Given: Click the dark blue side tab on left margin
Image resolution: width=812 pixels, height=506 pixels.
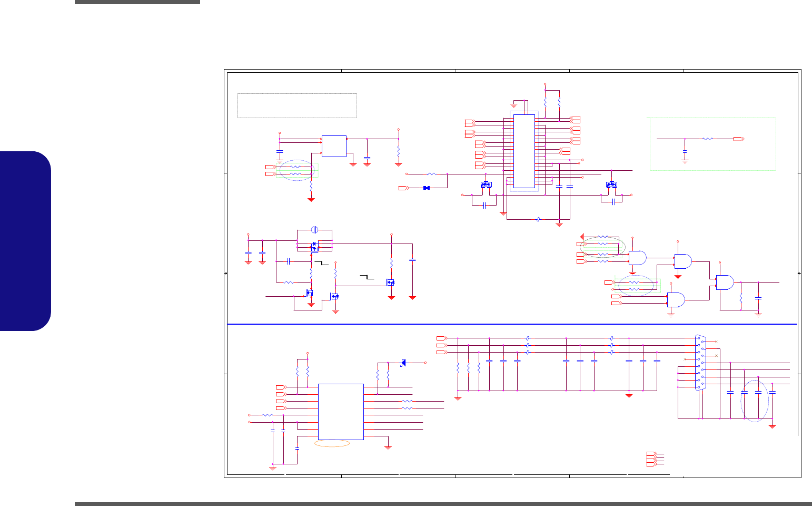Looking at the screenshot, I should [x=25, y=241].
